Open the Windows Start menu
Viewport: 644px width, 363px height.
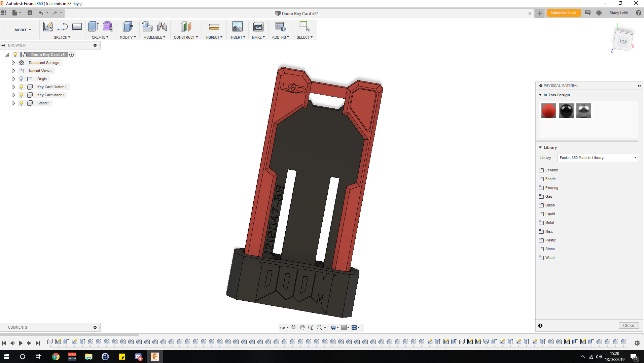point(6,357)
